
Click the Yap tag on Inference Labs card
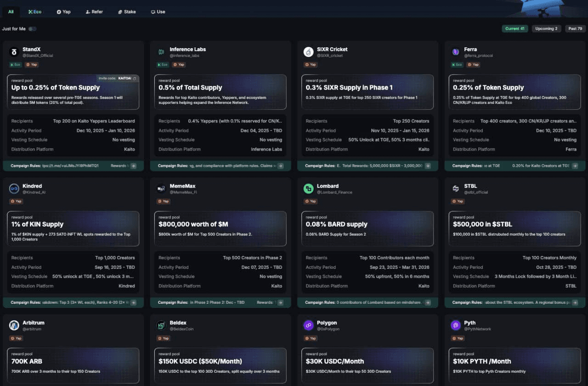pyautogui.click(x=179, y=65)
